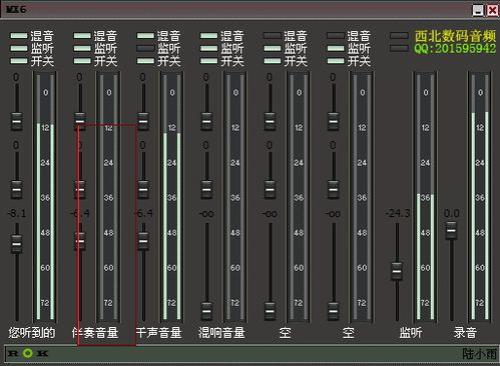Click the 您听到的 channel label
This screenshot has height=366, width=500.
click(32, 332)
